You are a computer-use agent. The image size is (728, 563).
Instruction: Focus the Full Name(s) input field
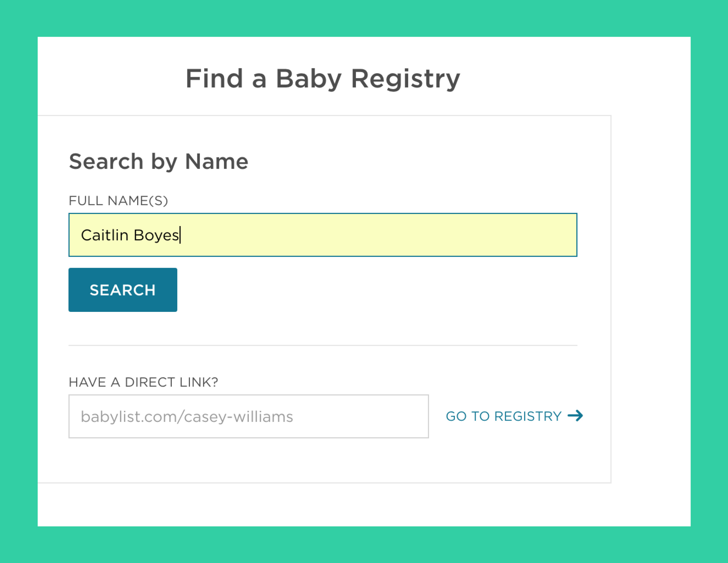(x=323, y=235)
